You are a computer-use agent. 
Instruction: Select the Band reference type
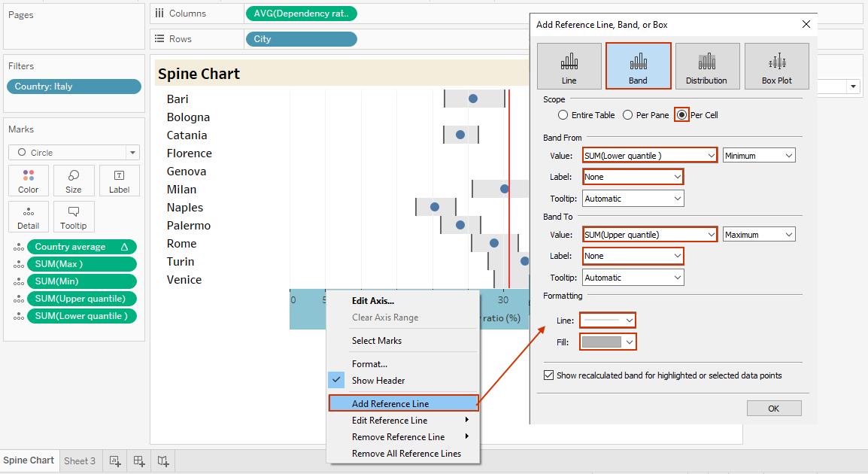(638, 65)
